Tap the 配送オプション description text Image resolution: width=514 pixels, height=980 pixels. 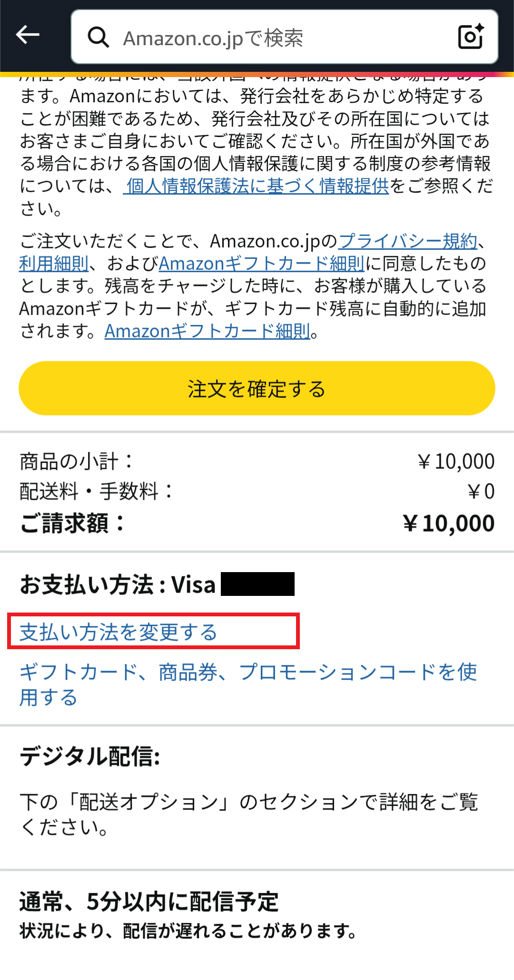248,814
